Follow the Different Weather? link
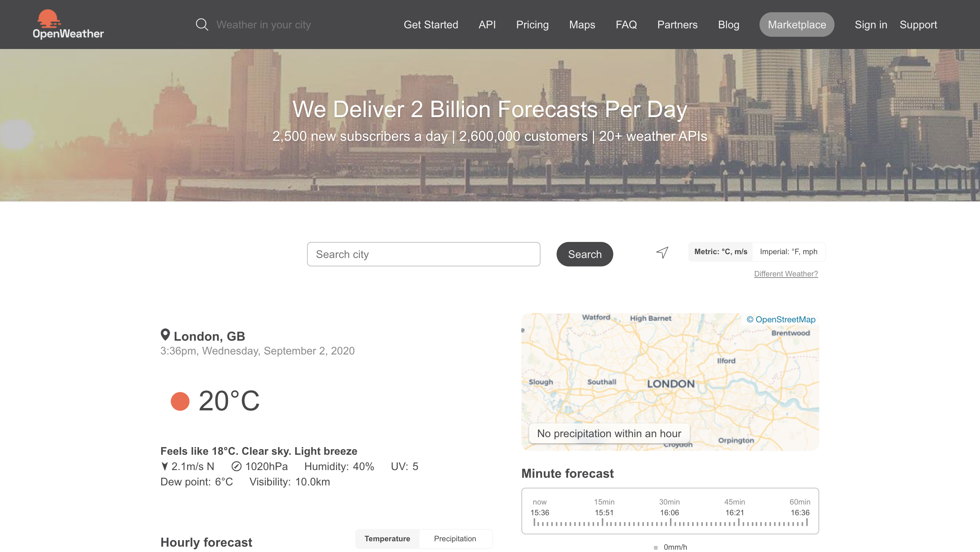The width and height of the screenshot is (980, 552). pyautogui.click(x=786, y=274)
